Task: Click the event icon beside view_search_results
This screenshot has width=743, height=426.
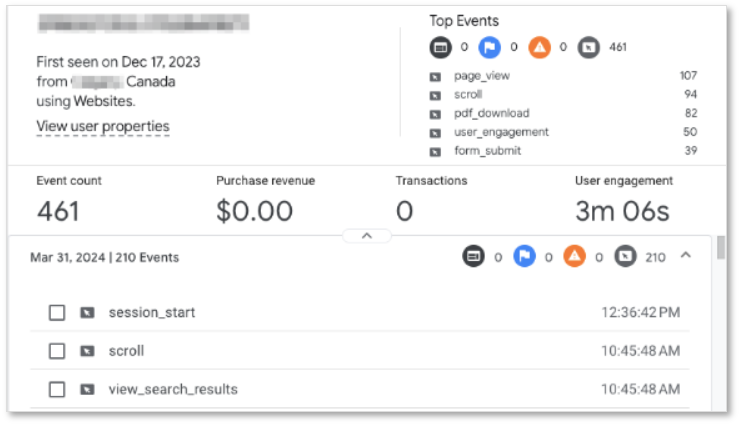Action: tap(87, 390)
